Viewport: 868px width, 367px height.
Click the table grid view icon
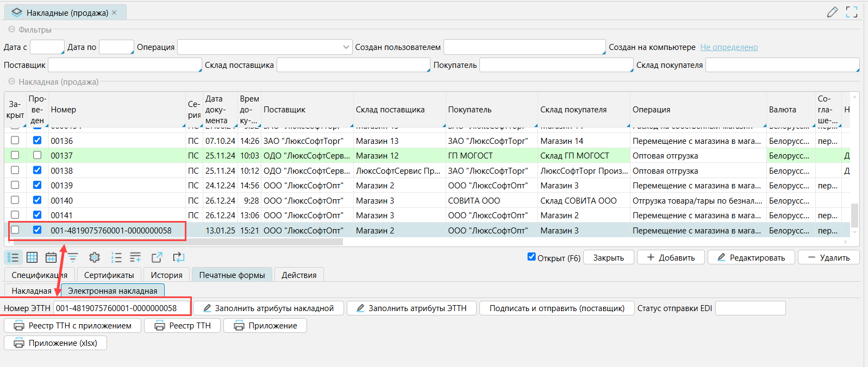coord(32,257)
